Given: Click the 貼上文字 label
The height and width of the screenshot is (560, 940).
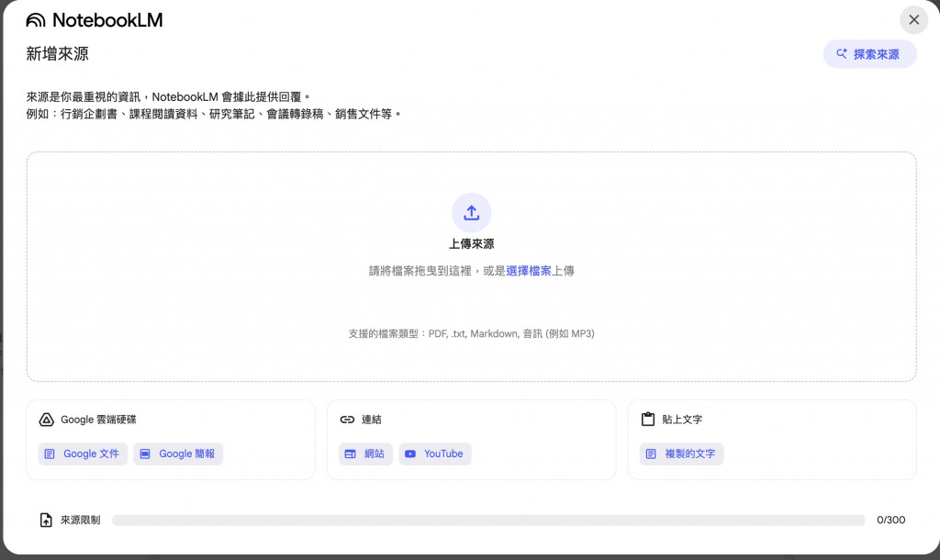Looking at the screenshot, I should click(x=682, y=420).
